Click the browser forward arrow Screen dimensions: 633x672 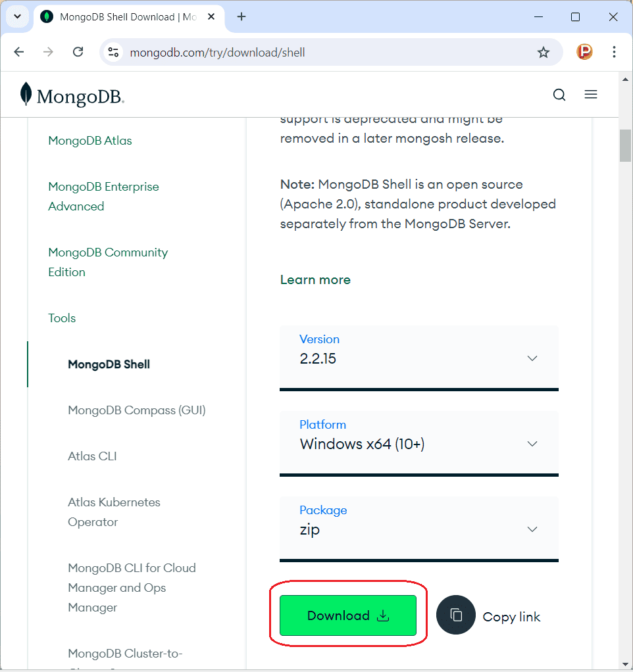tap(49, 53)
